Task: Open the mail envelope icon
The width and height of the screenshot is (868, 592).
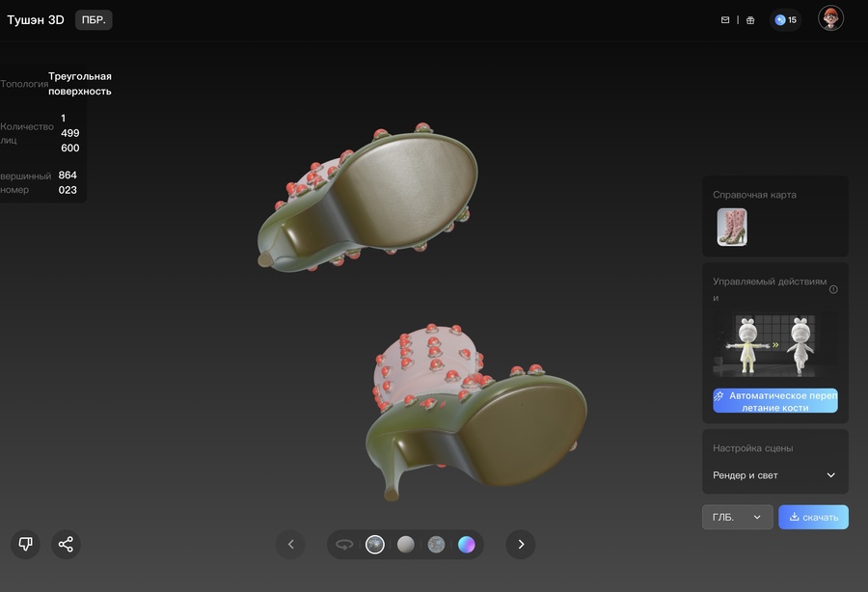Action: (x=725, y=19)
